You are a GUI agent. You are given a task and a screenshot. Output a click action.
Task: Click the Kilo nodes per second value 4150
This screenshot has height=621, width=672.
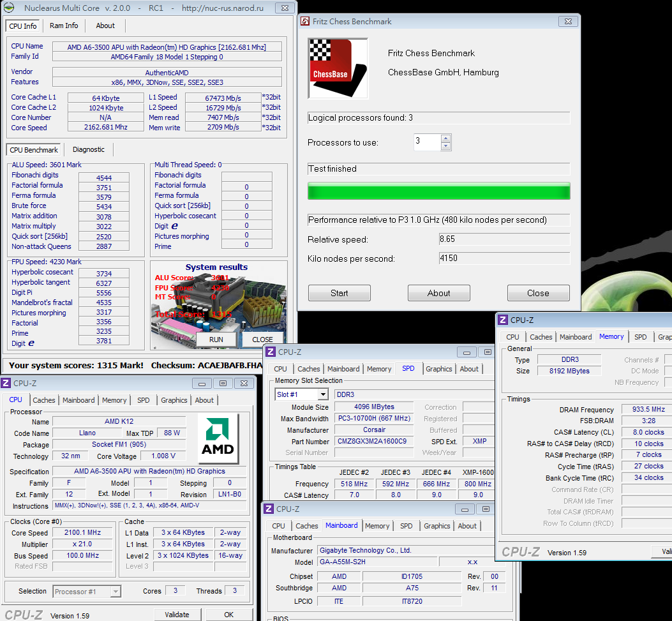(504, 258)
